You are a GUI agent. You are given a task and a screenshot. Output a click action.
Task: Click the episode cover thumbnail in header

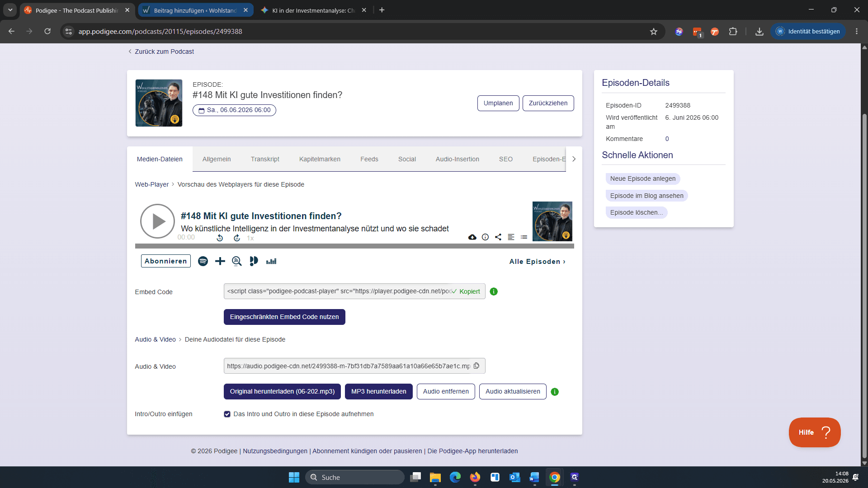click(x=159, y=103)
